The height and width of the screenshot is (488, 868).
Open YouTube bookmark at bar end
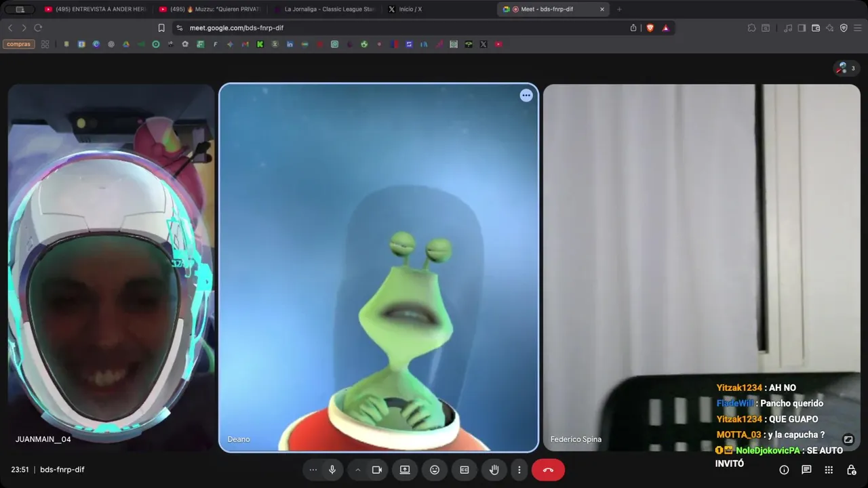click(x=498, y=44)
